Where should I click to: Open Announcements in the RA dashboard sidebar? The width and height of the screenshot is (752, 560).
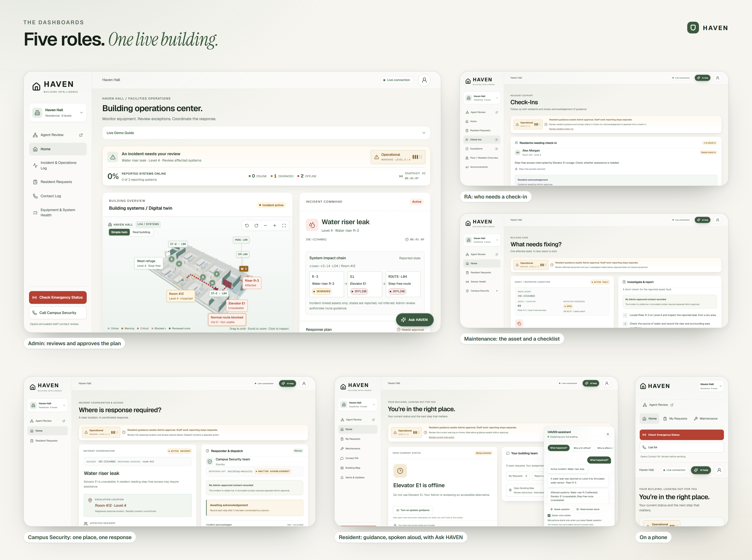click(x=481, y=167)
